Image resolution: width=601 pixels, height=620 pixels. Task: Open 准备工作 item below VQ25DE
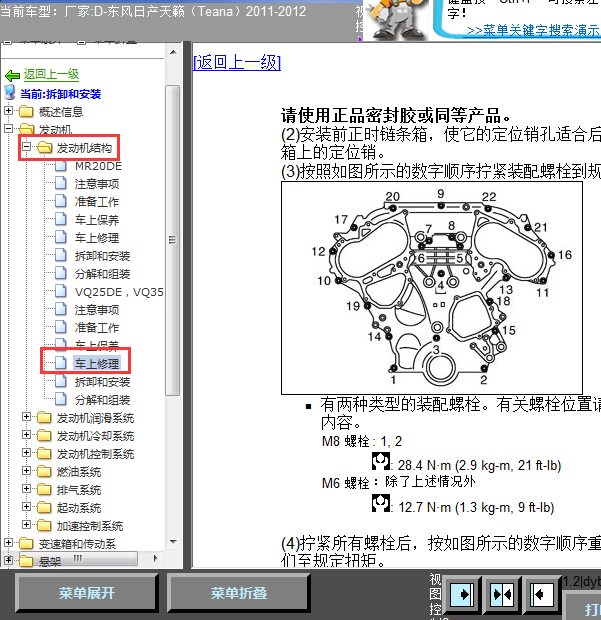pyautogui.click(x=97, y=328)
